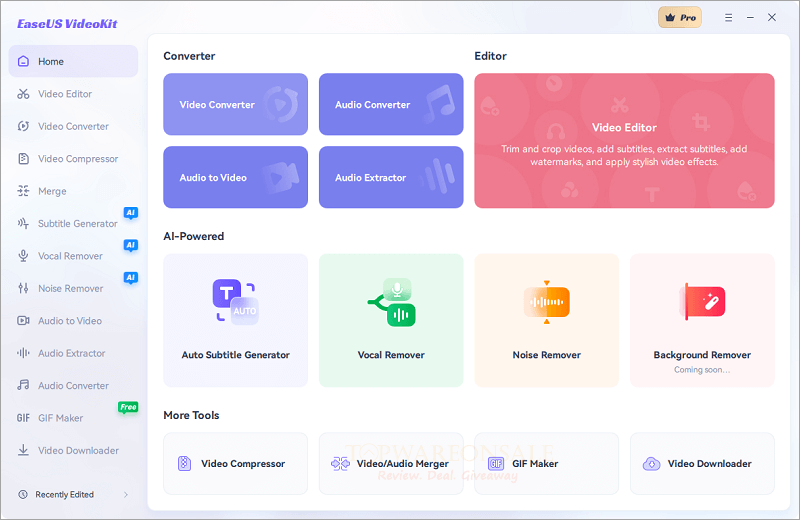Open the red Video Editor banner
Screen dimensions: 800x520
pos(624,140)
